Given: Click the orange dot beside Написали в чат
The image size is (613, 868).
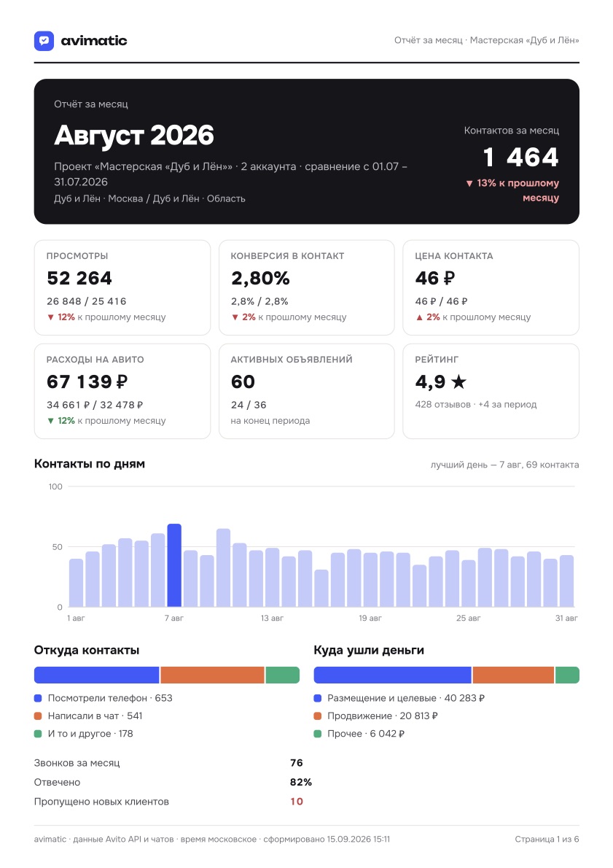Looking at the screenshot, I should (x=38, y=716).
